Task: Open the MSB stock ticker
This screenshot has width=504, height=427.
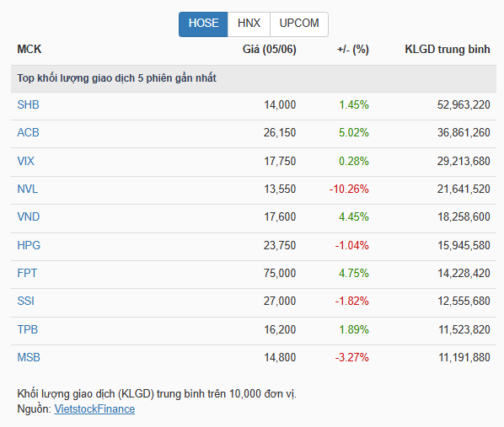Action: click(29, 358)
